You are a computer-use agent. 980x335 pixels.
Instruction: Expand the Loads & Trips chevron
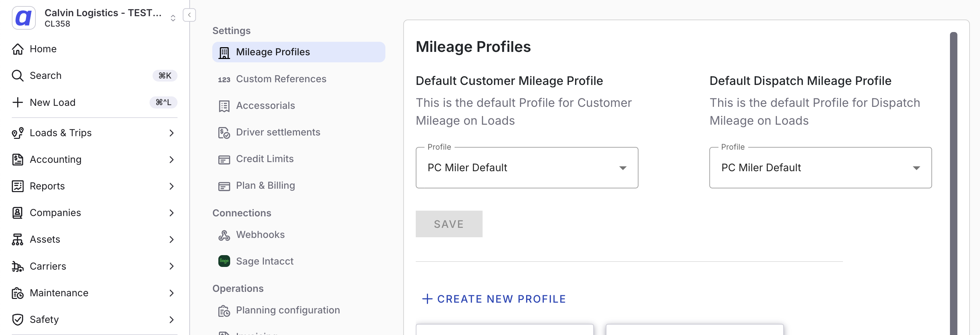pyautogui.click(x=171, y=133)
